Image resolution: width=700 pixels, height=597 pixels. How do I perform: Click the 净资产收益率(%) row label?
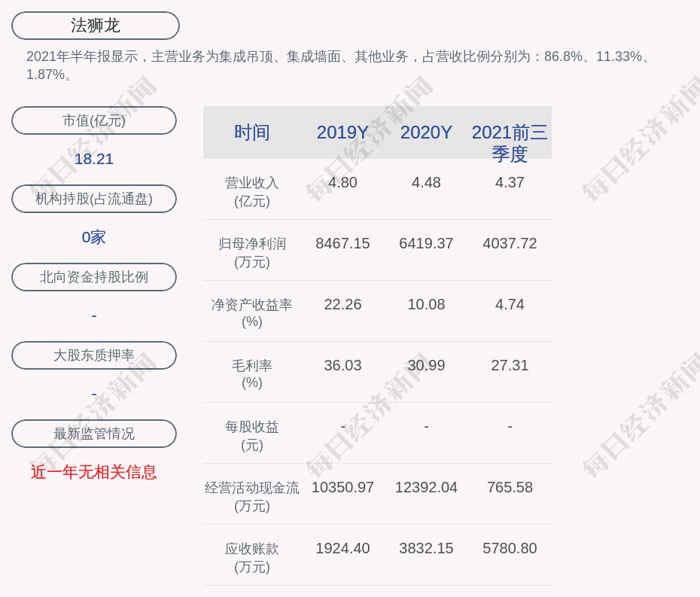(252, 313)
